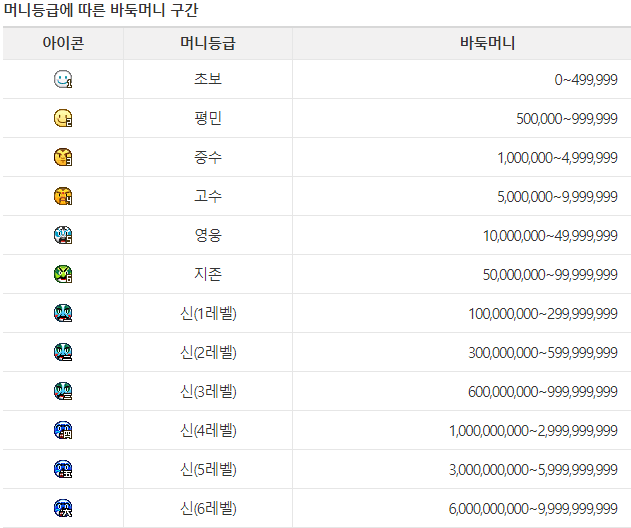Click the value 50,000,000~99,999,999

click(x=550, y=275)
